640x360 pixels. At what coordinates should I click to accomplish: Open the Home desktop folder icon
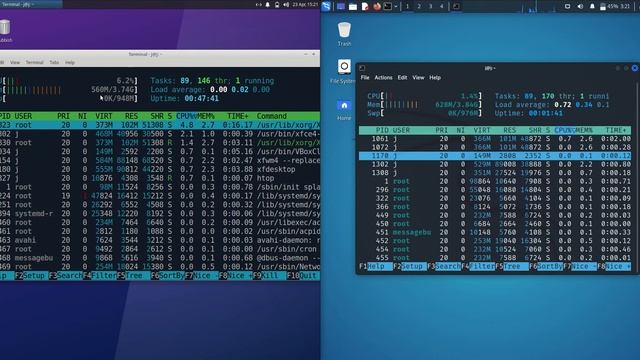point(344,109)
